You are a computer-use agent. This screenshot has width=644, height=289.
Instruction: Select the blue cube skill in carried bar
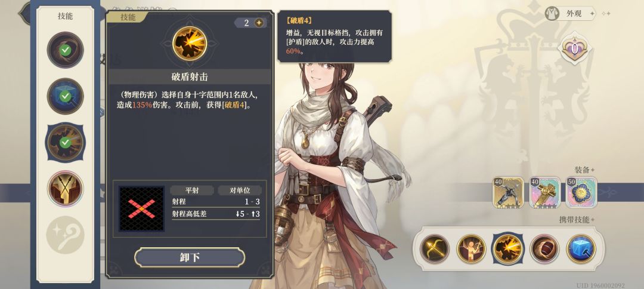point(581,249)
